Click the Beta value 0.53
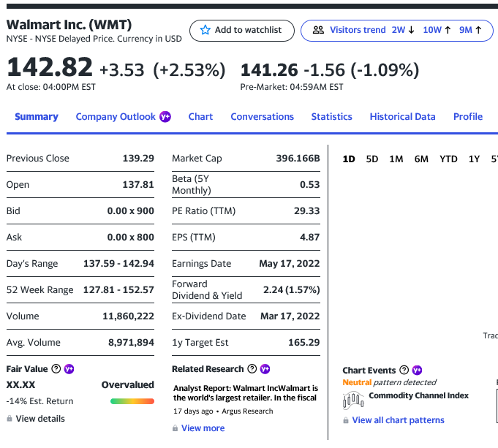The image size is (498, 448). click(309, 185)
